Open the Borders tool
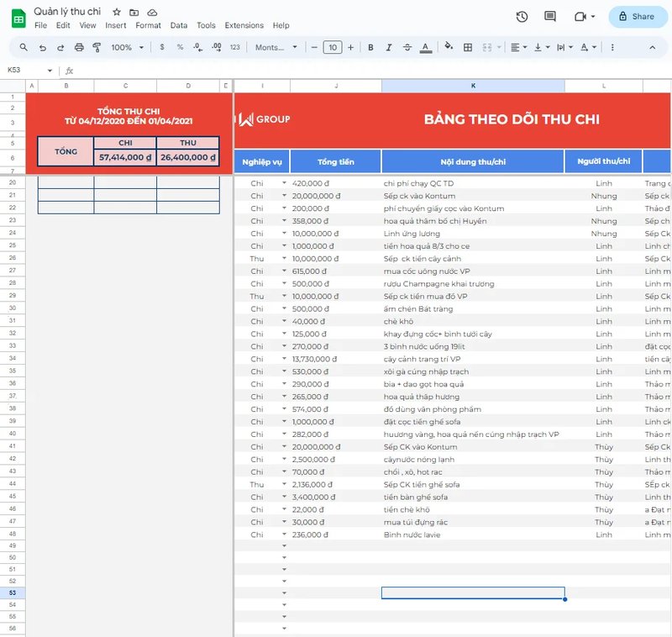The width and height of the screenshot is (672, 637). (x=467, y=48)
